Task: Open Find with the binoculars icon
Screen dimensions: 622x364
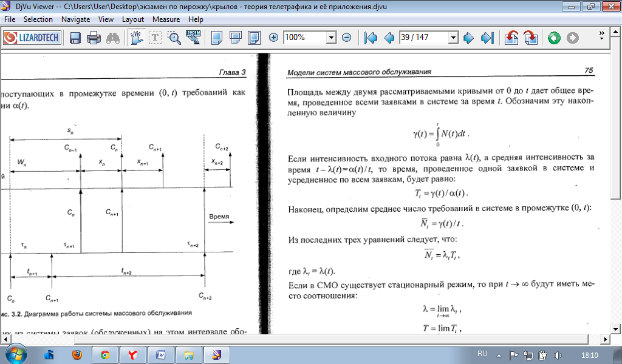Action: (x=113, y=38)
